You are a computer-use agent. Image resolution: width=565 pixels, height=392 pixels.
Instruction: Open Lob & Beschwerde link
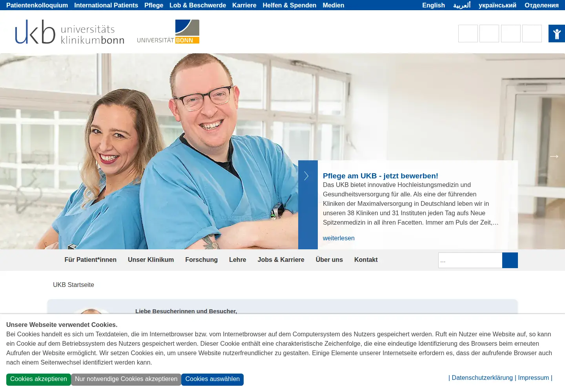pyautogui.click(x=198, y=5)
